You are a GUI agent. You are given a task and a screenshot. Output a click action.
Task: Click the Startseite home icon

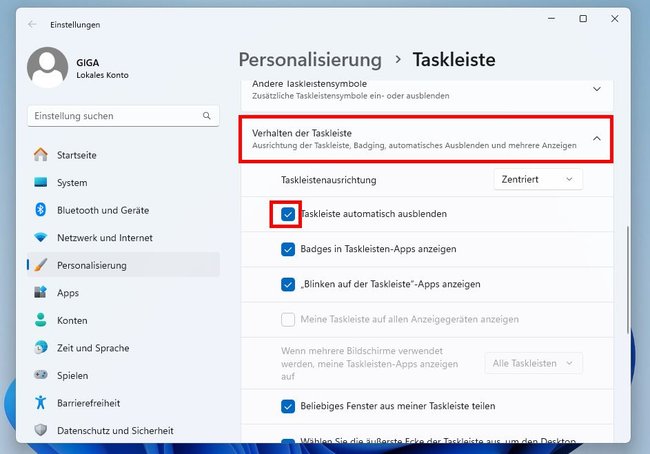pyautogui.click(x=41, y=155)
